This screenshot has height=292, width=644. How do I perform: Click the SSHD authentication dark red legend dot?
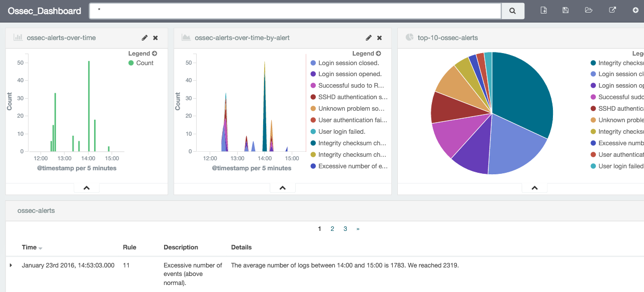(x=313, y=98)
